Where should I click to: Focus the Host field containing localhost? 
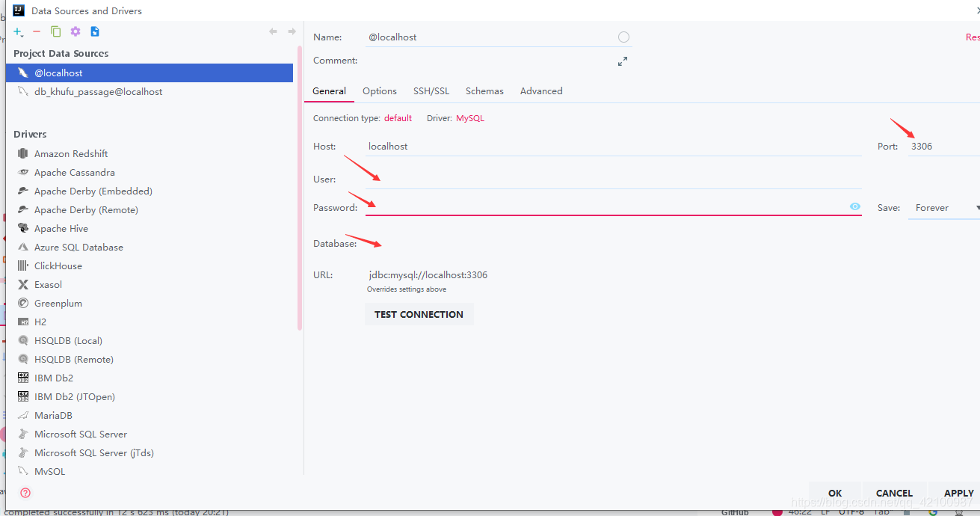[x=614, y=147]
